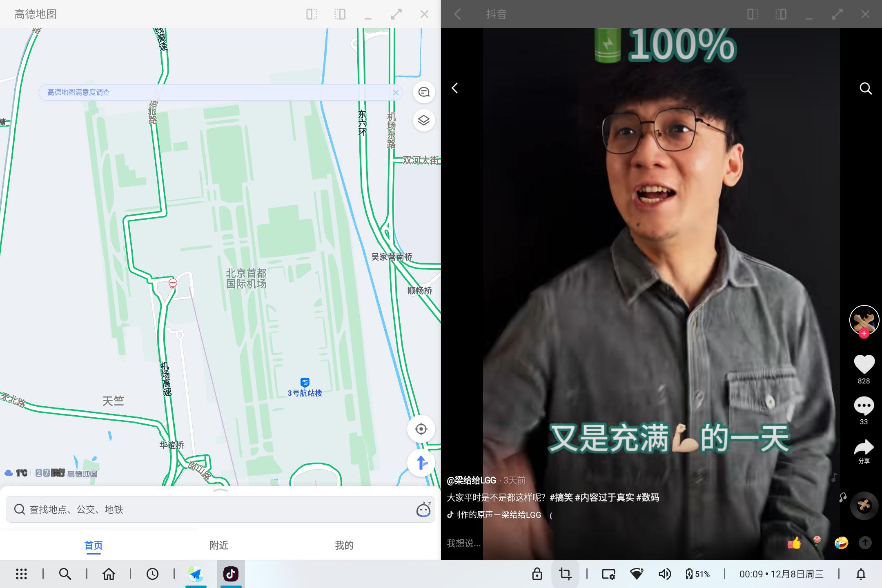Click the feedback speech-bubble icon on the map
Viewport: 882px width, 588px height.
pos(424,92)
